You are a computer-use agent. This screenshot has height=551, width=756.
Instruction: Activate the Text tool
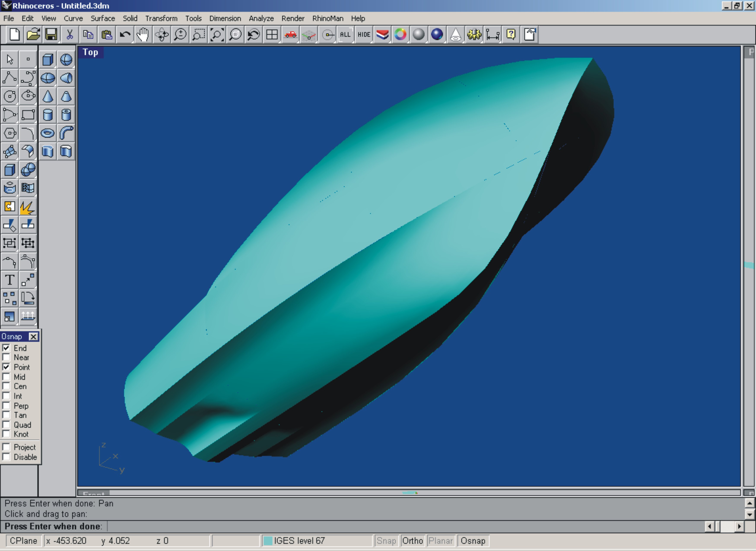click(10, 280)
